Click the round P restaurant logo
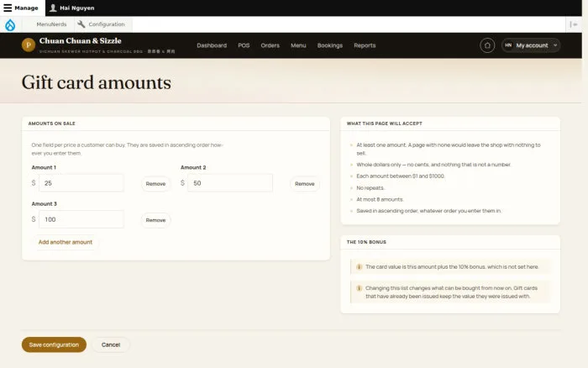 pos(29,45)
